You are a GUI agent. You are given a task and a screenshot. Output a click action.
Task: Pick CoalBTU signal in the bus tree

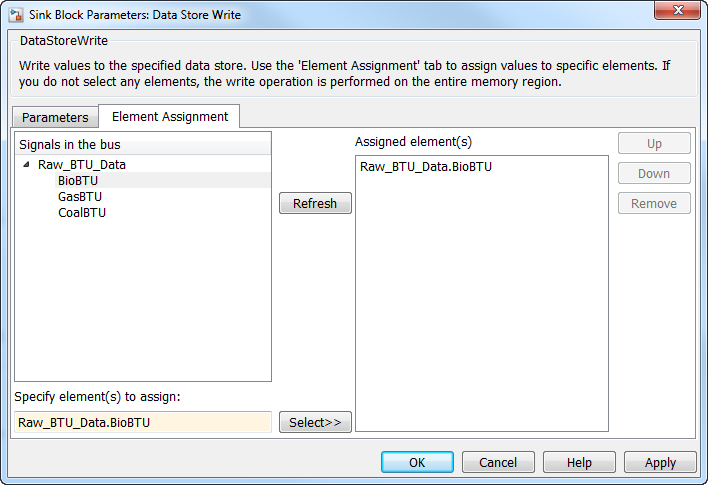(81, 213)
